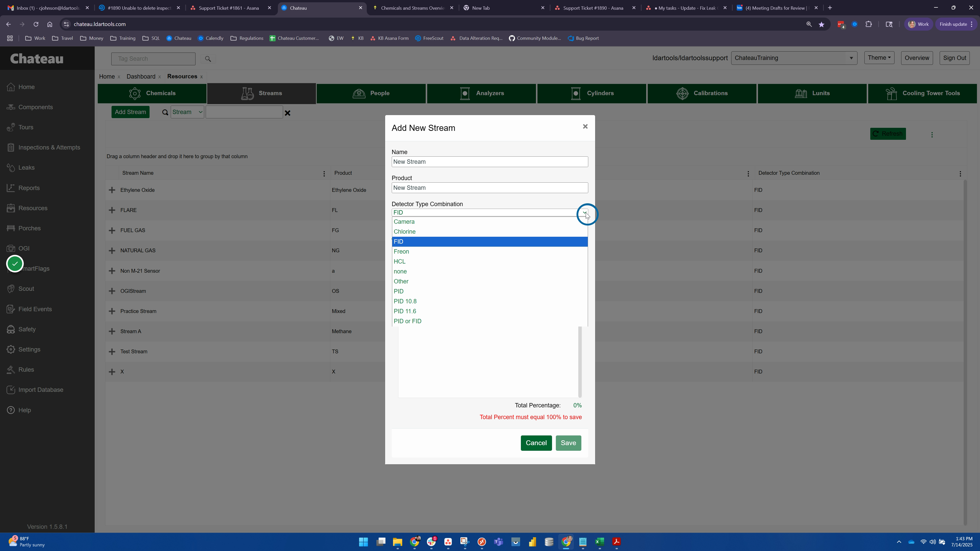The width and height of the screenshot is (980, 551).
Task: Choose PID or FID option
Action: click(x=490, y=321)
